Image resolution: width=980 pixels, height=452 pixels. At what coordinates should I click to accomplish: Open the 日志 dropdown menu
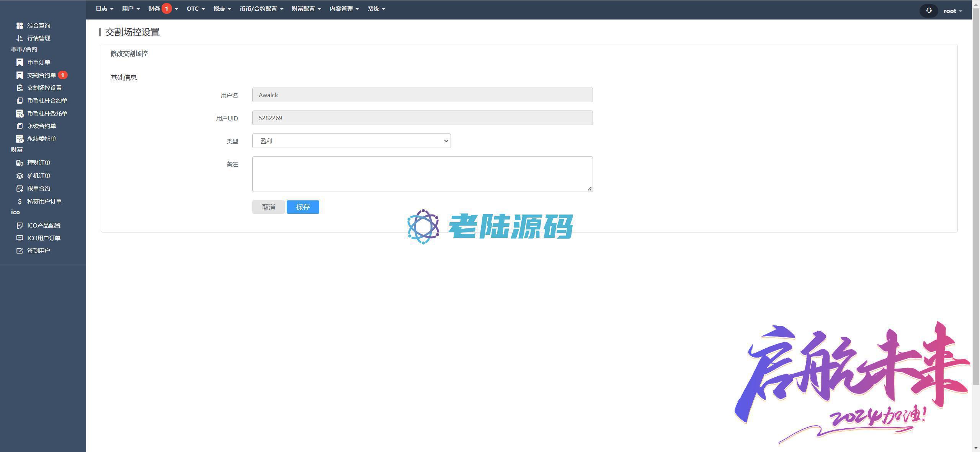point(105,8)
